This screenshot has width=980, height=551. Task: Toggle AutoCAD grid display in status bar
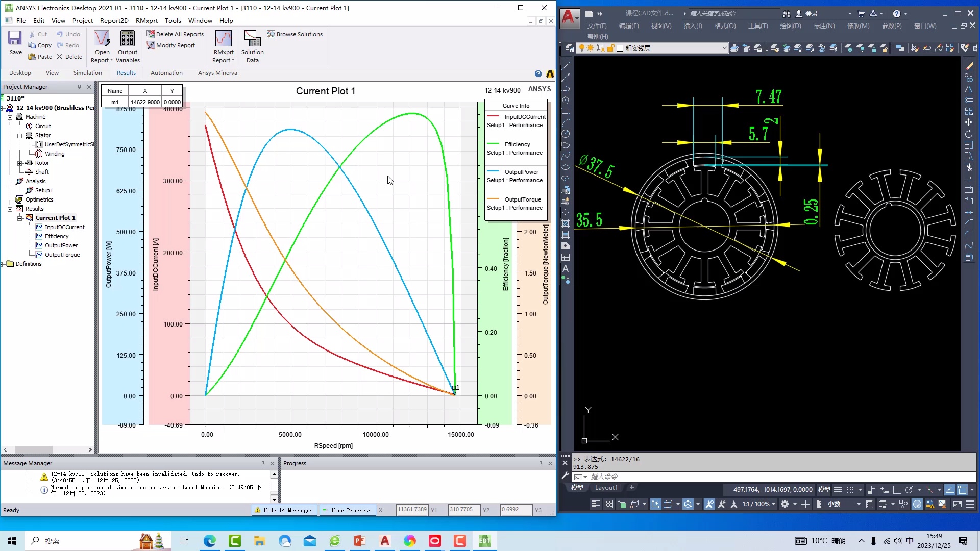click(838, 490)
